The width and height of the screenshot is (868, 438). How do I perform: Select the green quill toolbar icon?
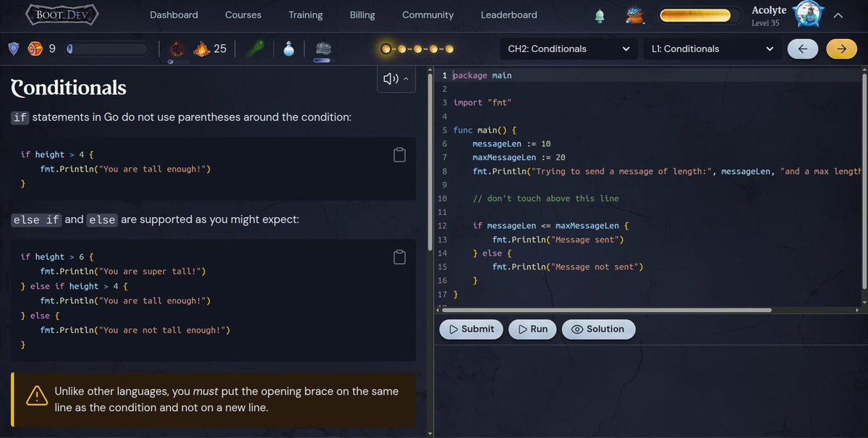tap(254, 49)
